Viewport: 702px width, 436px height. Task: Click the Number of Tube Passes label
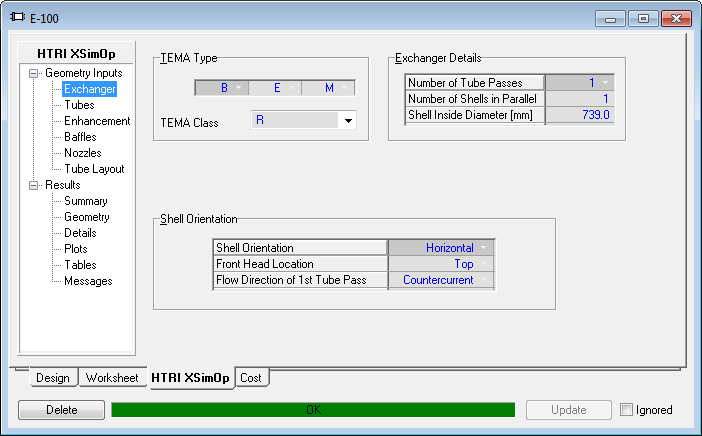(465, 83)
